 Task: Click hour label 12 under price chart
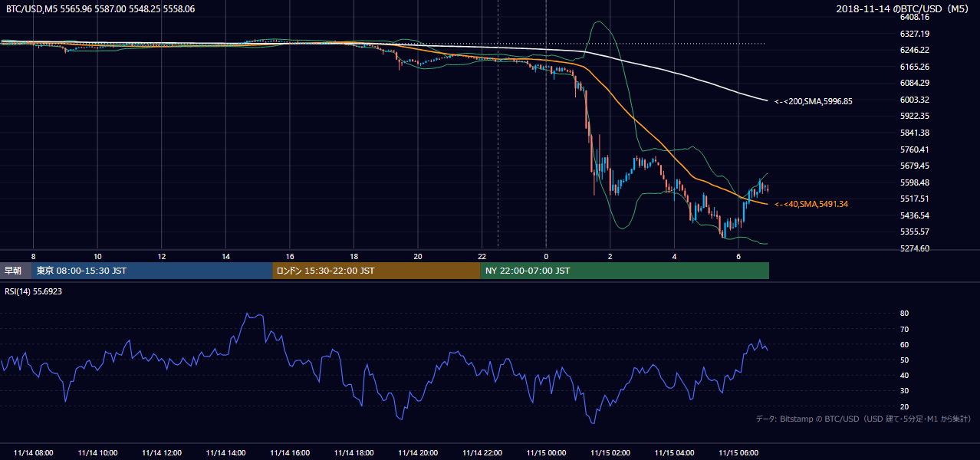(x=162, y=256)
